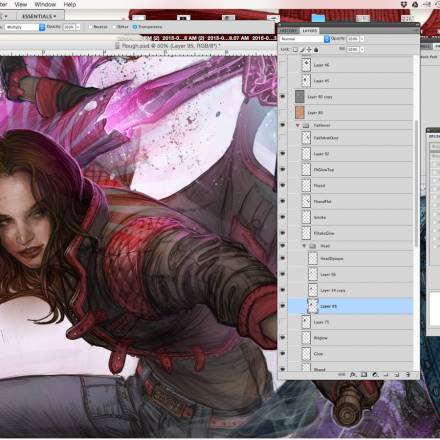Add a layer mask
The height and width of the screenshot is (440, 440).
(364, 375)
